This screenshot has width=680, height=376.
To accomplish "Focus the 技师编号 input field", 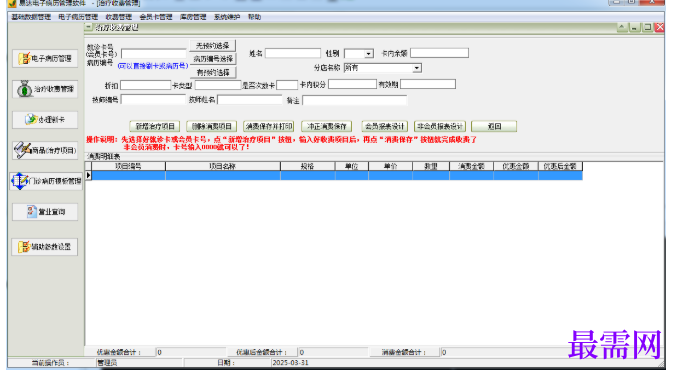I will point(153,100).
